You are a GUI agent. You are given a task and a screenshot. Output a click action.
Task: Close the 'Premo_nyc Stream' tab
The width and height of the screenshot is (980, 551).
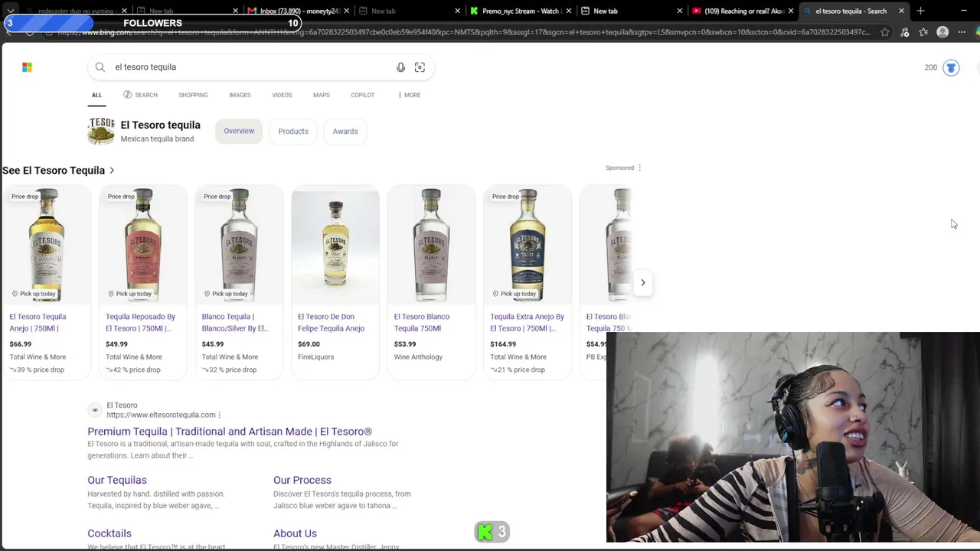(569, 11)
